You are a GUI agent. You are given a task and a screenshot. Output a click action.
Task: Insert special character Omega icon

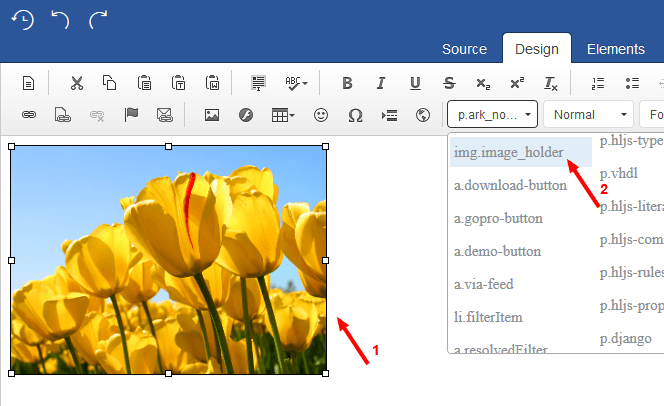coord(355,115)
